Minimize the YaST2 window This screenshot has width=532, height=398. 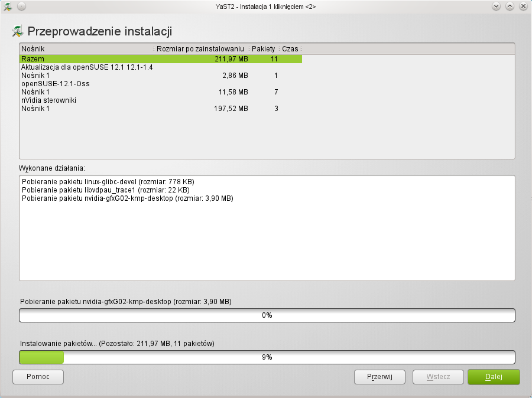tap(496, 6)
